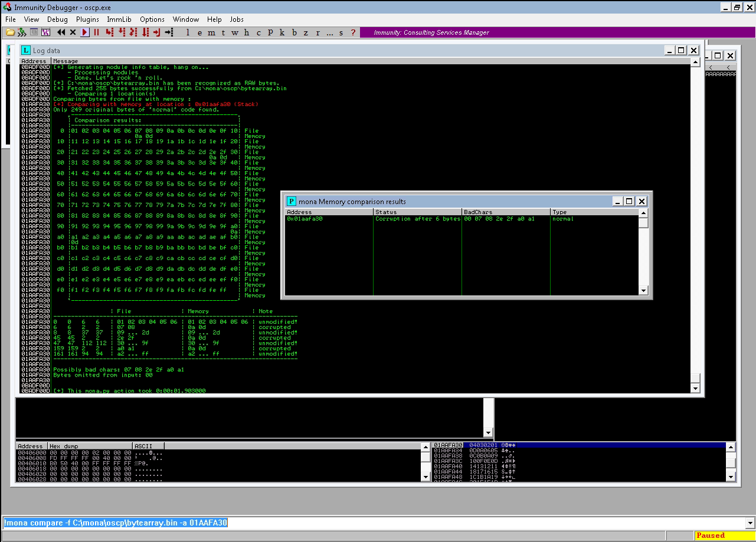The image size is (756, 542).
Task: Click the Address column header in mona results
Action: (329, 212)
